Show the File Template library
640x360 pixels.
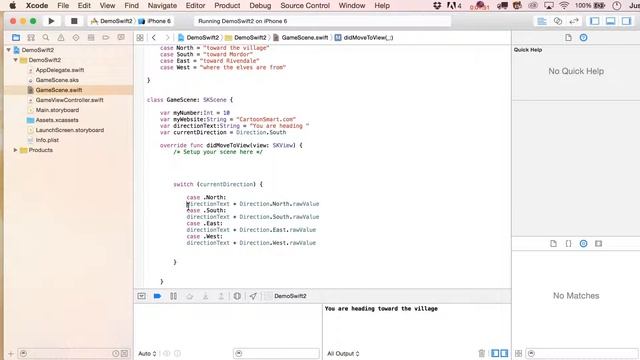coord(553,244)
